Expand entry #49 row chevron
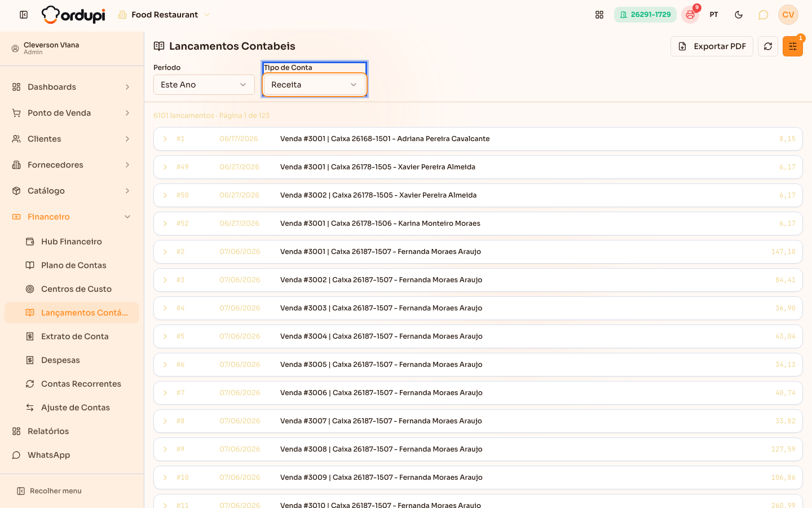The height and width of the screenshot is (508, 812). 165,167
